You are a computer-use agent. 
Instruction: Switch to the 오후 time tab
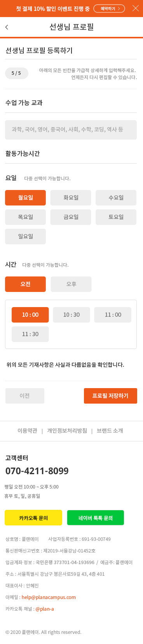[x=71, y=284]
